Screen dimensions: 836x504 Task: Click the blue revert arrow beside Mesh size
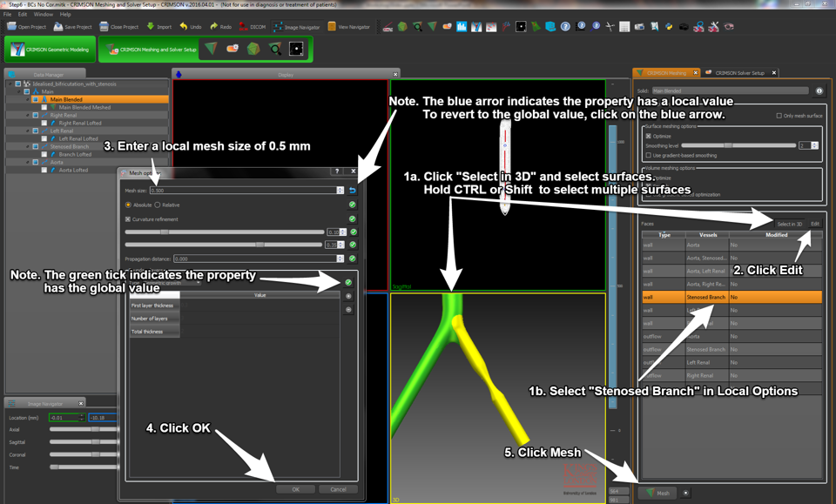[353, 191]
